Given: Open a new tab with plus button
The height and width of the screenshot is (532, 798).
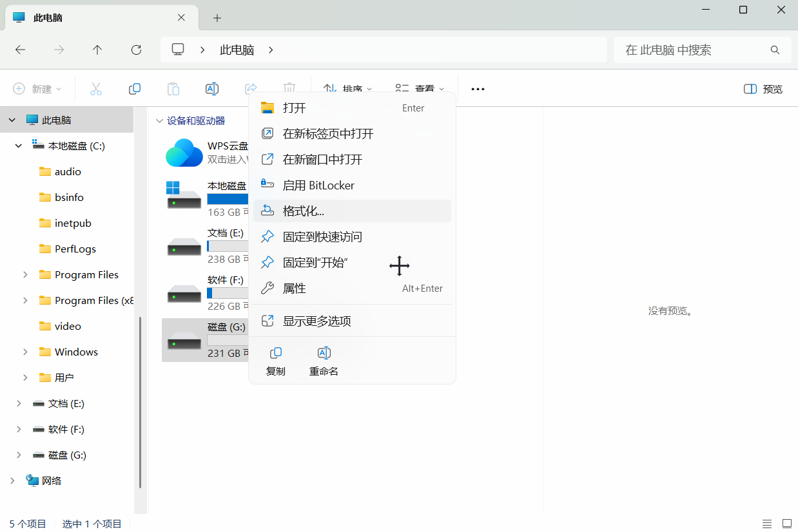Looking at the screenshot, I should [x=217, y=18].
